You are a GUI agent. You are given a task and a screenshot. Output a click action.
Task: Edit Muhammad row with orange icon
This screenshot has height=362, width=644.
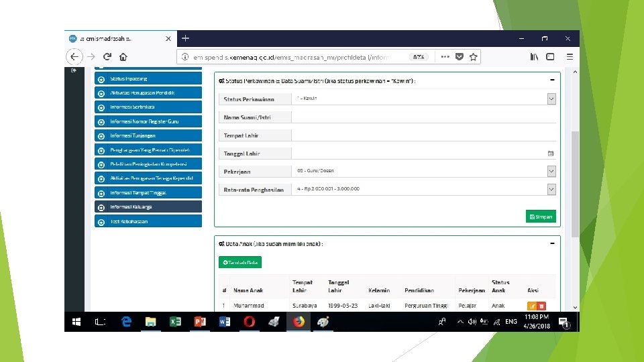pyautogui.click(x=532, y=306)
